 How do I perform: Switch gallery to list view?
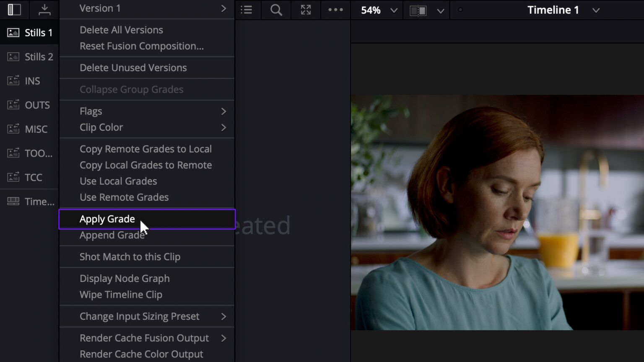247,10
